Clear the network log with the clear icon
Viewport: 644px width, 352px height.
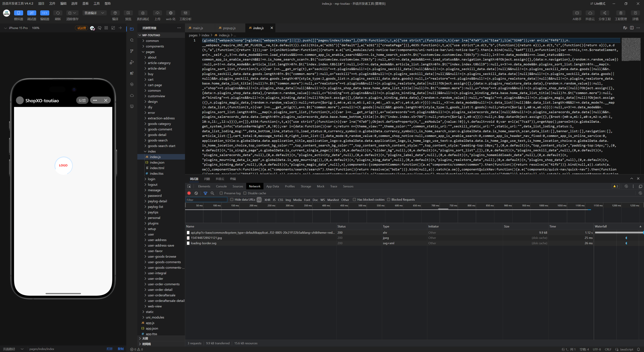(x=196, y=193)
